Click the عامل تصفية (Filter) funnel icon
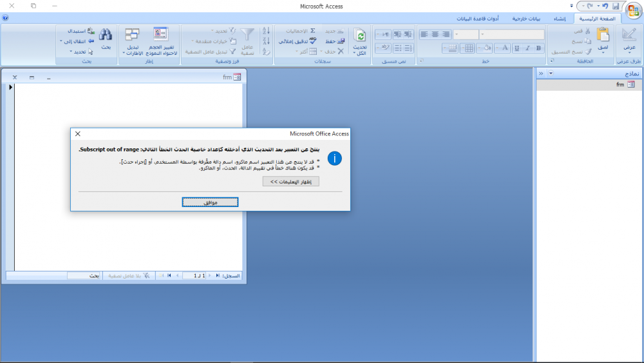644x363 pixels. point(247,35)
